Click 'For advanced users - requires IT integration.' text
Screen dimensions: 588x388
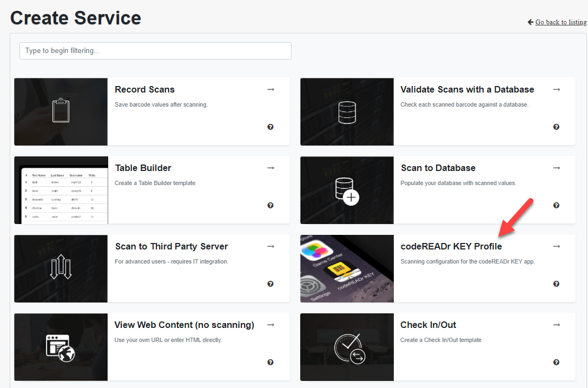[171, 261]
